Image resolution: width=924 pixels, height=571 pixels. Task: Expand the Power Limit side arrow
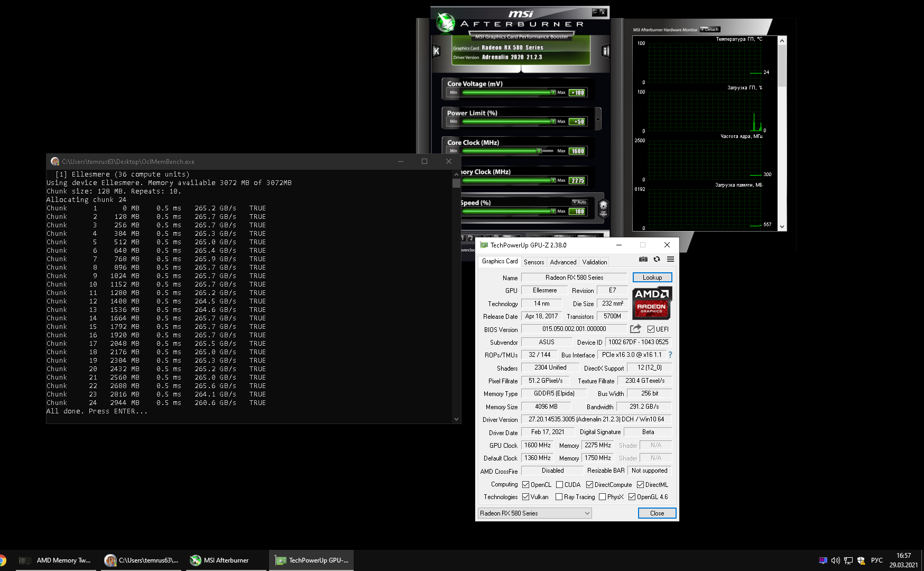(598, 119)
